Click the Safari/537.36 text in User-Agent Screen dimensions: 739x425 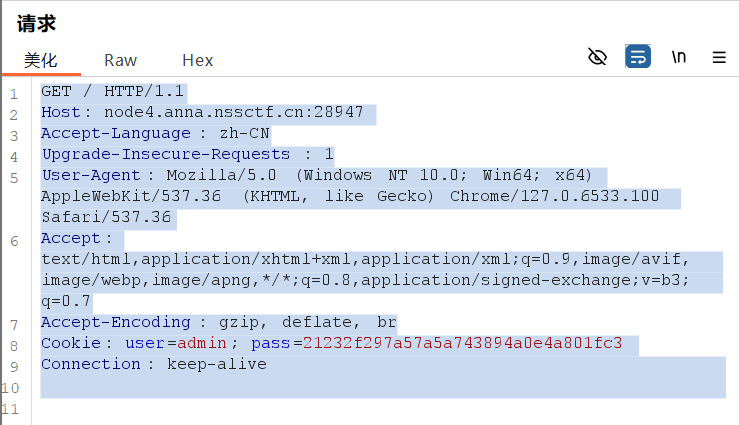pos(106,217)
